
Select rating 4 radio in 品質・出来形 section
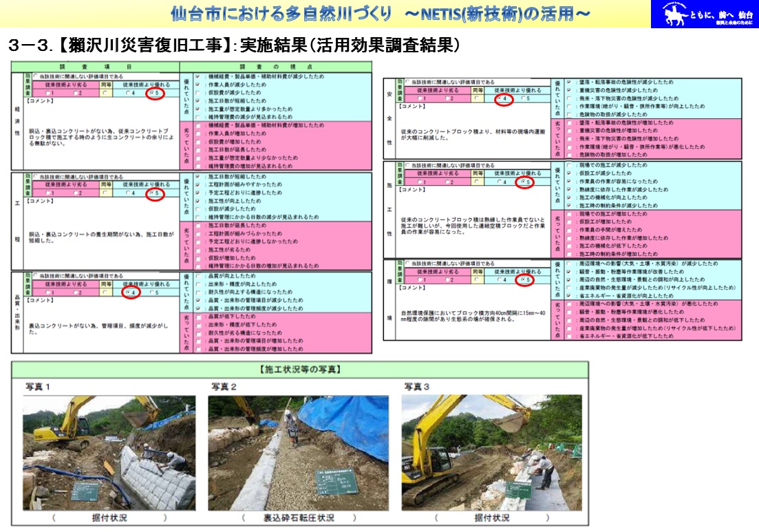click(x=127, y=292)
